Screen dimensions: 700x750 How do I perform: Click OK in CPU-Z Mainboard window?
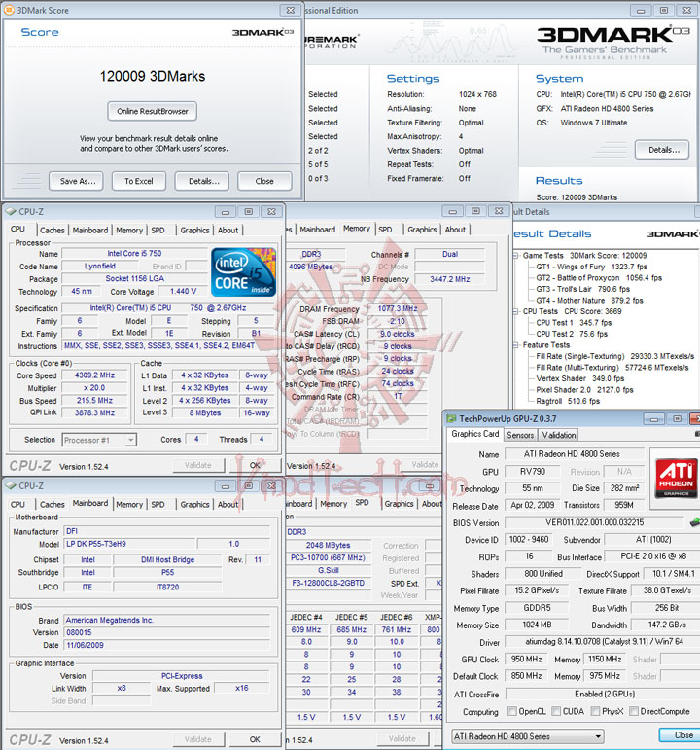pyautogui.click(x=255, y=739)
